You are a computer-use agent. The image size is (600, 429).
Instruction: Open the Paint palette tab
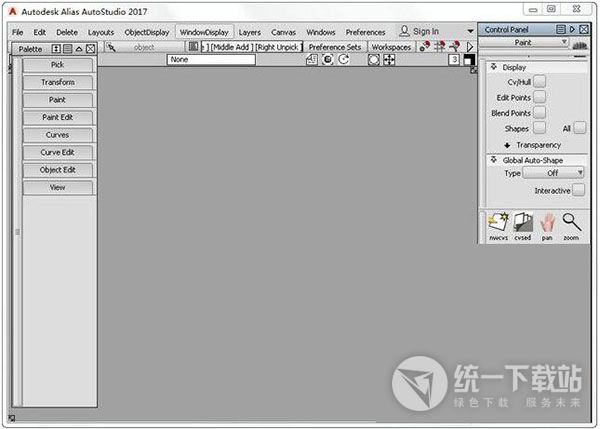pos(58,100)
